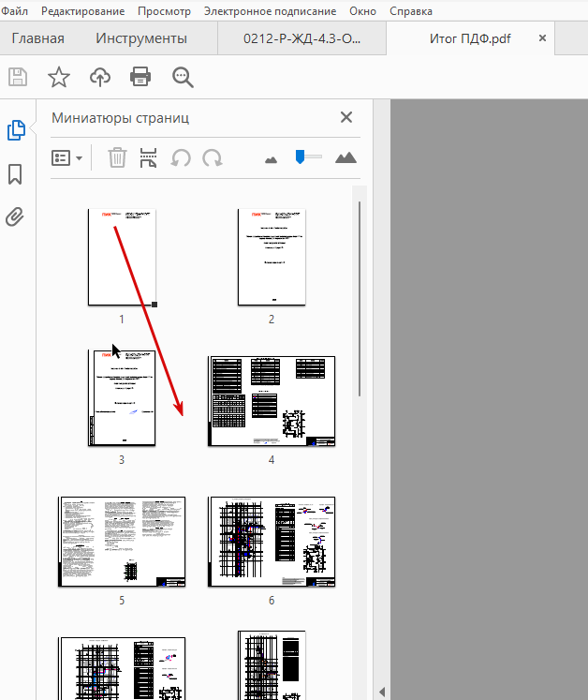This screenshot has width=588, height=700.
Task: Close the Page Thumbnails panel
Action: (346, 117)
